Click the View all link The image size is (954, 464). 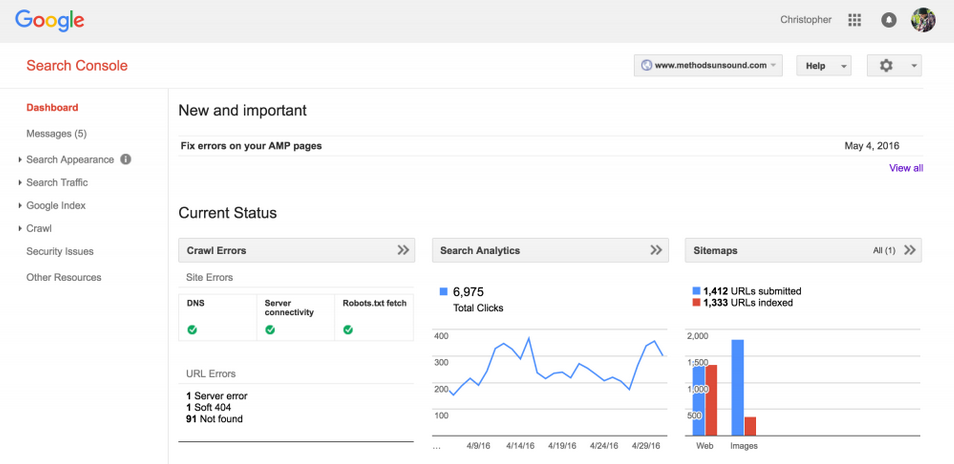[x=906, y=168]
